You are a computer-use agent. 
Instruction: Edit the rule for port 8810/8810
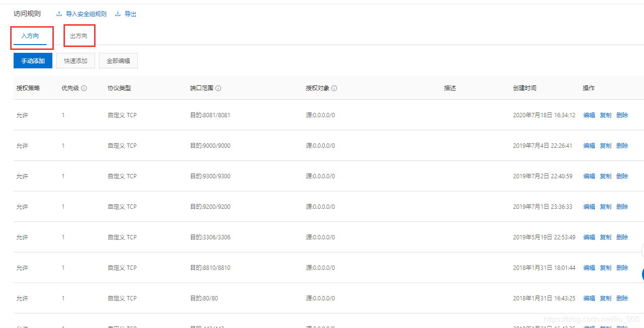(589, 268)
